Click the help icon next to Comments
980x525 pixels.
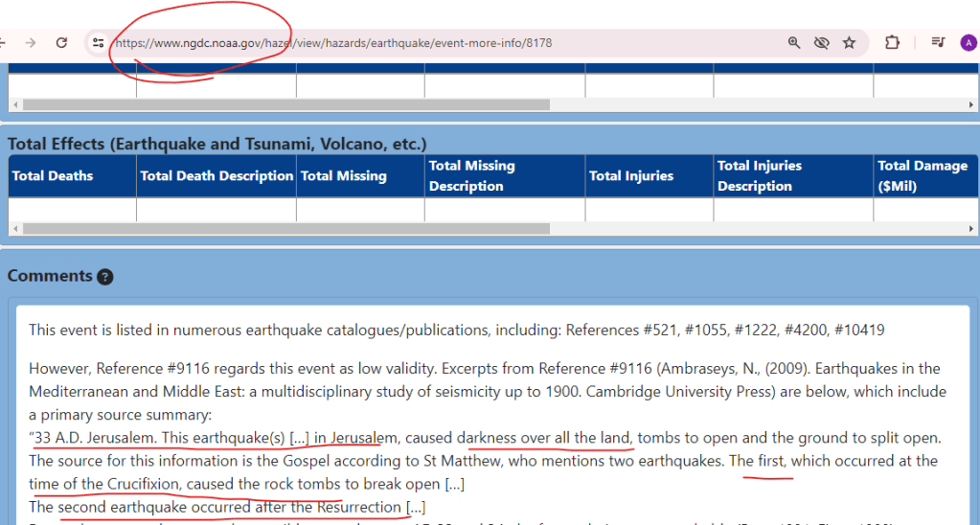pos(105,277)
